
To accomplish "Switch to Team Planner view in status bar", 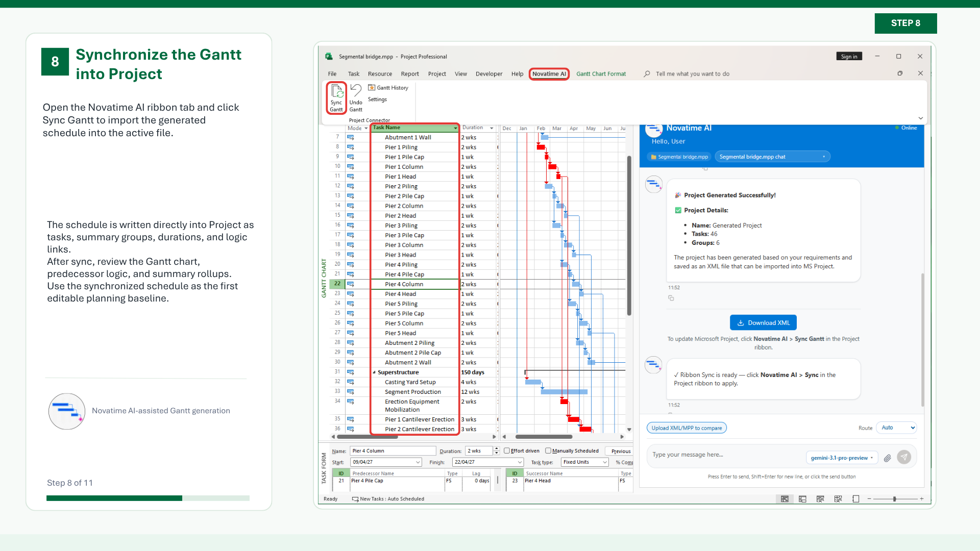I will click(x=820, y=499).
